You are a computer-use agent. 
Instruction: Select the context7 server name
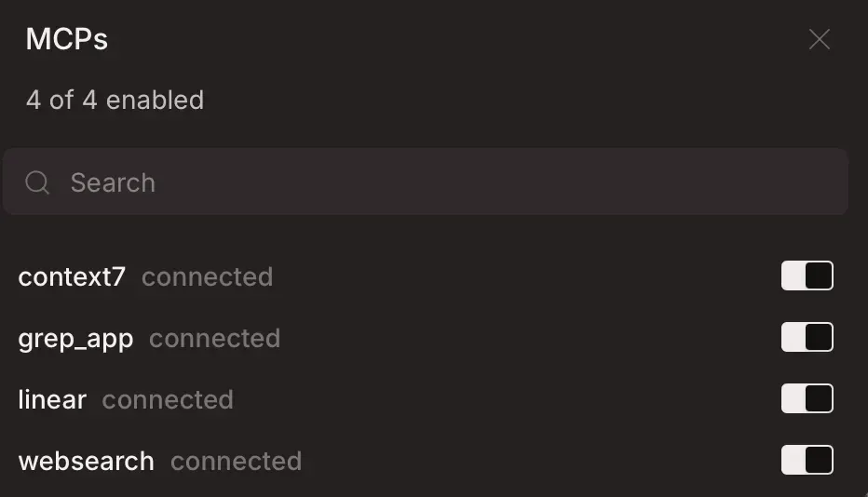(x=72, y=277)
